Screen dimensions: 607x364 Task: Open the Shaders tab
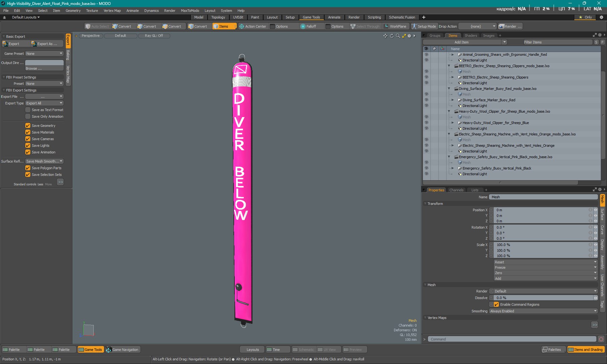470,35
